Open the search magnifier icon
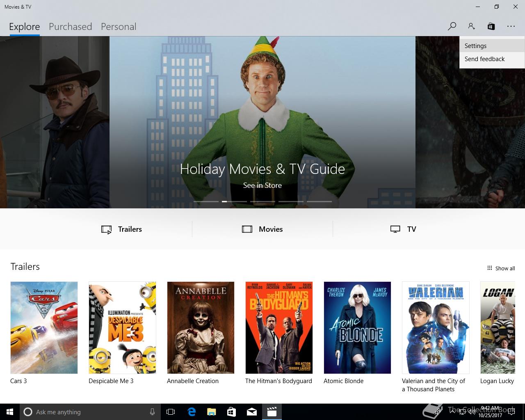This screenshot has height=420, width=525. pos(452,26)
